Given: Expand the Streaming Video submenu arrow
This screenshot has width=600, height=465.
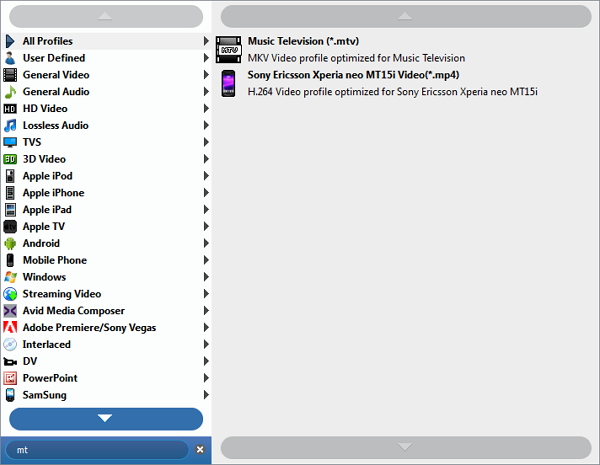Looking at the screenshot, I should click(x=206, y=294).
